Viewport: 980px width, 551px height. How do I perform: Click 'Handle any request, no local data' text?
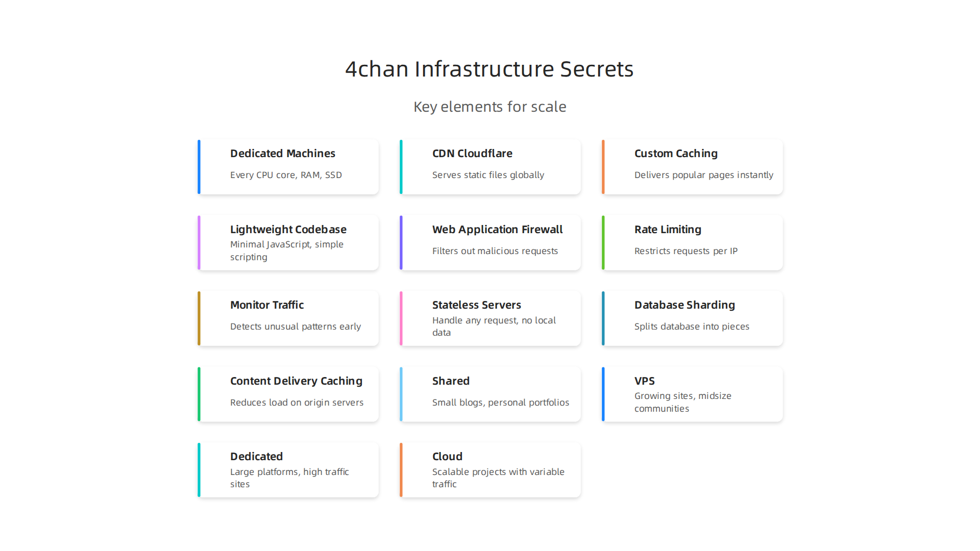click(494, 327)
